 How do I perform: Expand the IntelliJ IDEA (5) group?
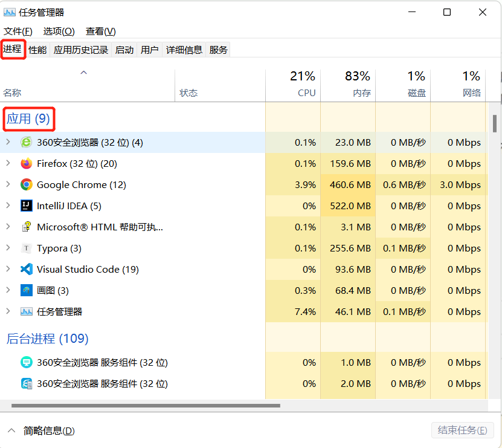[8, 206]
